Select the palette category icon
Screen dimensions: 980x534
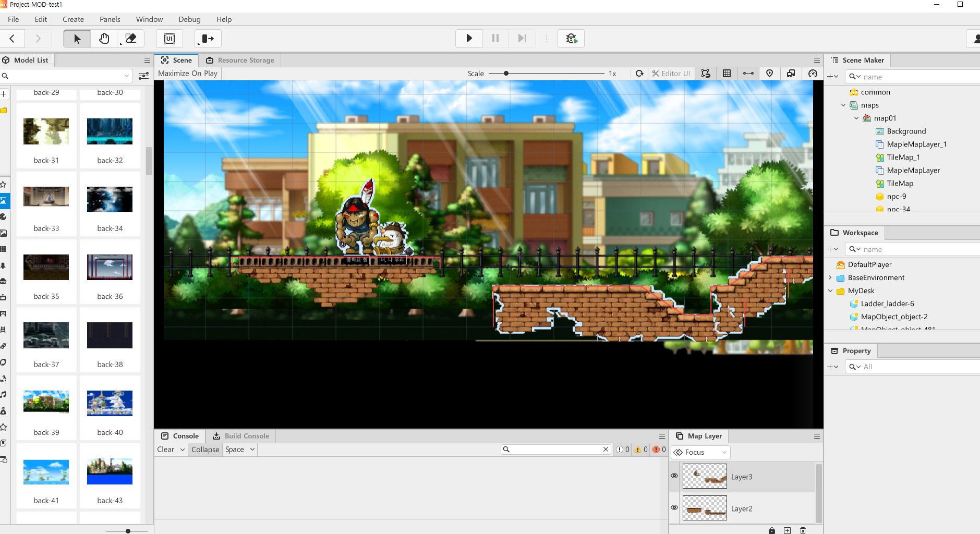tap(3, 217)
